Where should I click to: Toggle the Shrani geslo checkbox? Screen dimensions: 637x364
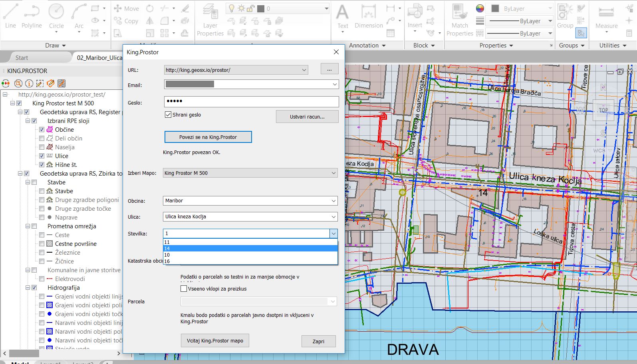(x=168, y=115)
